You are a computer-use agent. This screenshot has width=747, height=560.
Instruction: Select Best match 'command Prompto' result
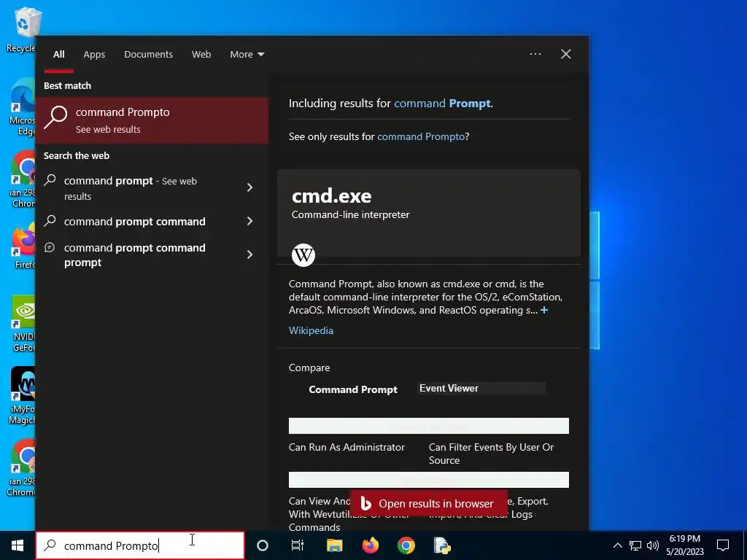[x=152, y=120]
